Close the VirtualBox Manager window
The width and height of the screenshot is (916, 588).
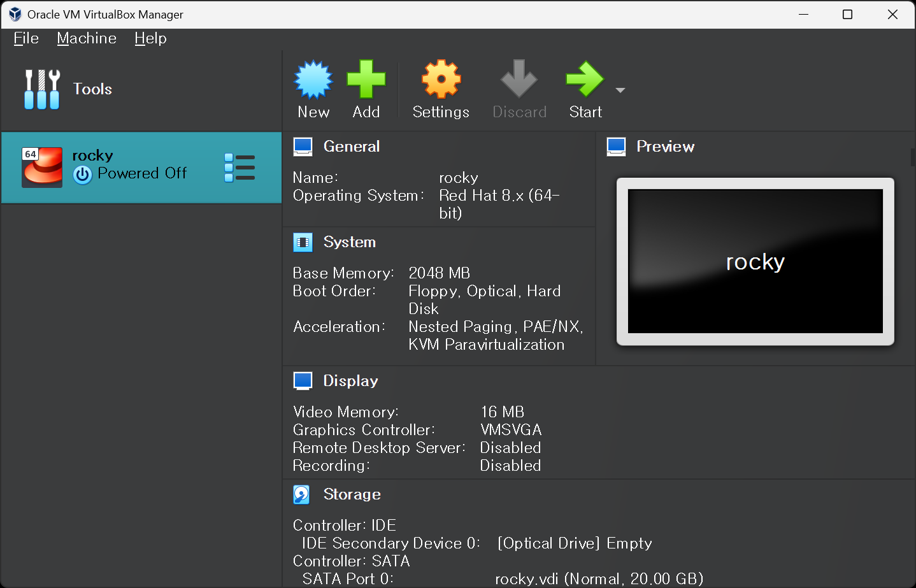click(892, 14)
